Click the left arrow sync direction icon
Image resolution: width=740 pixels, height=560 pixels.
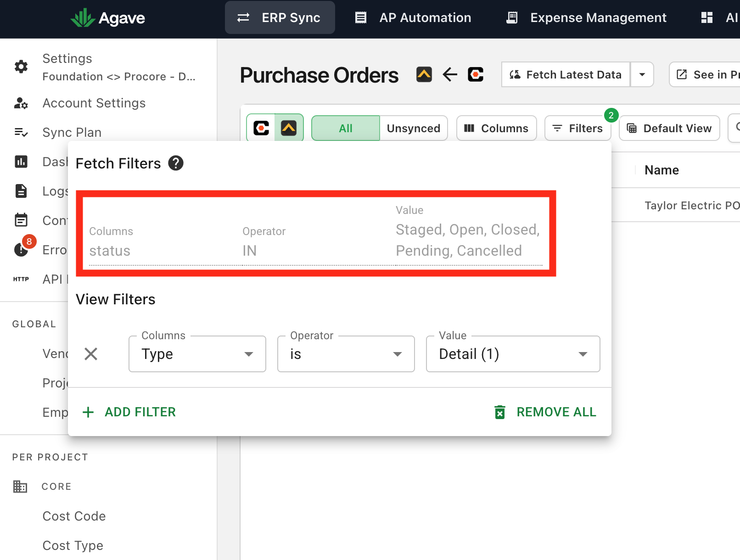coord(450,74)
